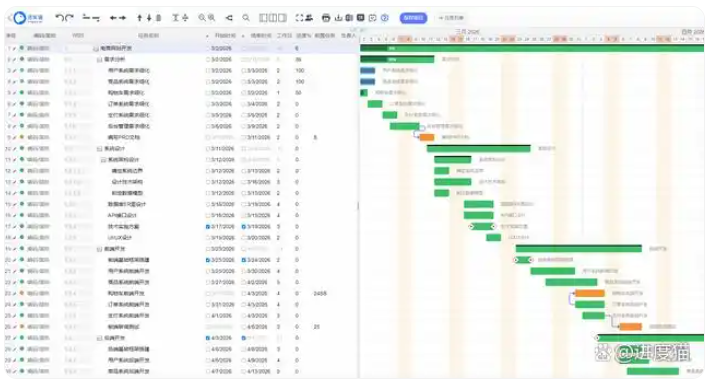Click the Redo arrow icon

[x=69, y=18]
